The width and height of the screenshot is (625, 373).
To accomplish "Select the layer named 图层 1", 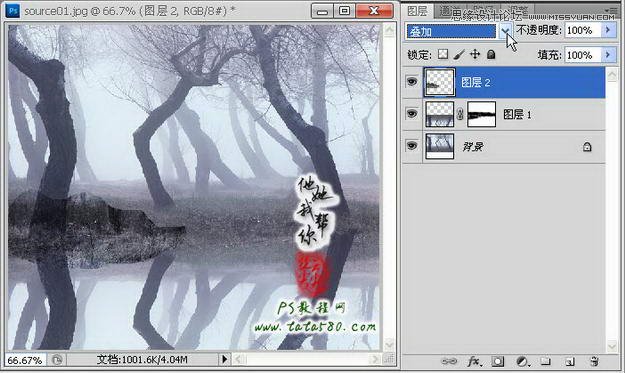I will (x=517, y=115).
